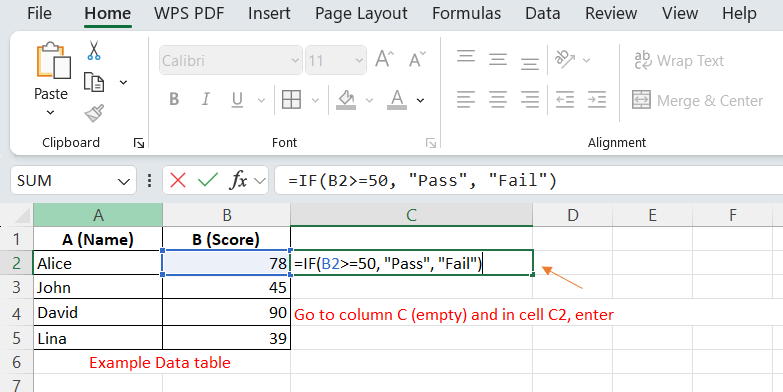Click the Orientation text angle icon
The image size is (783, 392).
pos(565,59)
